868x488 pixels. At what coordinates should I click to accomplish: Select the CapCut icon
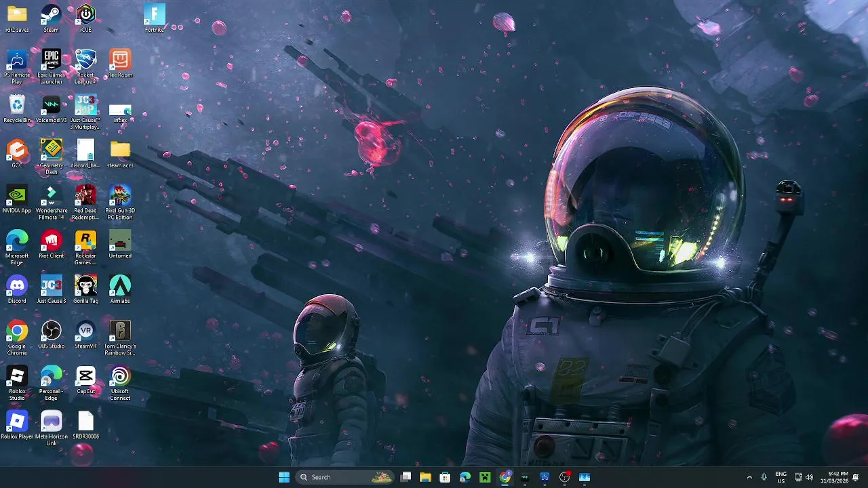85,380
